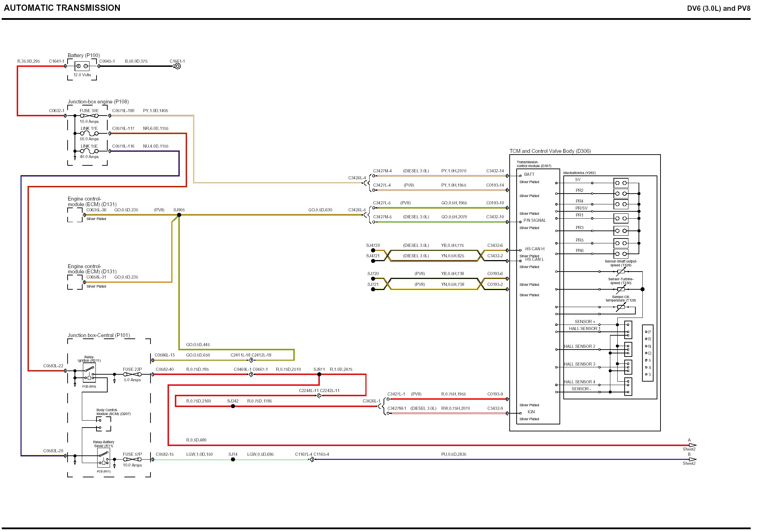Screen dimensions: 757x532
Task: Select the Relay-Battery Saver (R11) switch symbol
Action: click(103, 458)
